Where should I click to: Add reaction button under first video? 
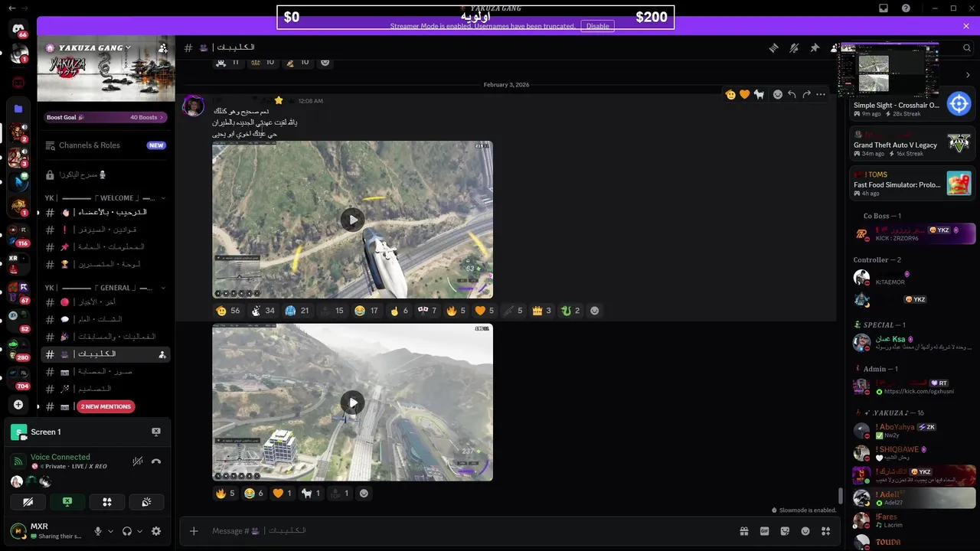click(595, 311)
